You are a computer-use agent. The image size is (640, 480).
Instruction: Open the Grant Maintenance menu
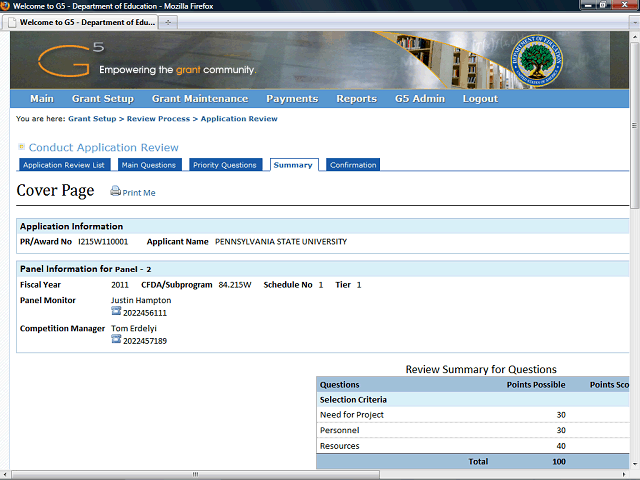[x=200, y=99]
